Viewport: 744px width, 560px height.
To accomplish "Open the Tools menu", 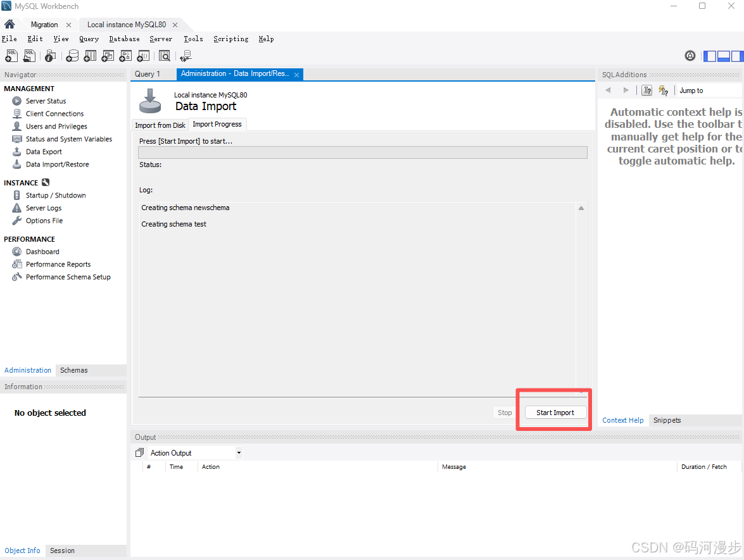I will (x=193, y=39).
